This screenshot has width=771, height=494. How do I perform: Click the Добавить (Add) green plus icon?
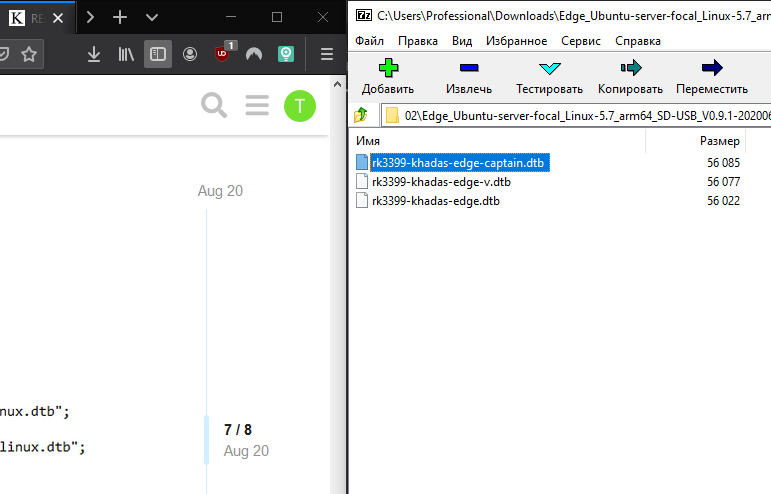(x=388, y=68)
